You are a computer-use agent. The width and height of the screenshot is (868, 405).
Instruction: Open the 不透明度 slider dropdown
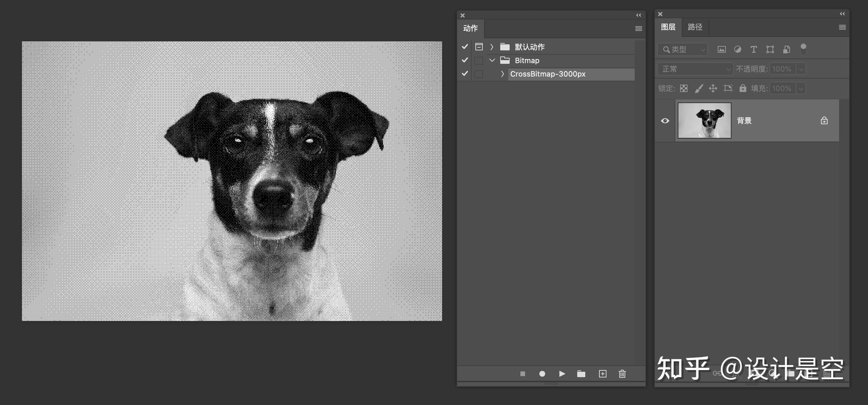pyautogui.click(x=801, y=69)
